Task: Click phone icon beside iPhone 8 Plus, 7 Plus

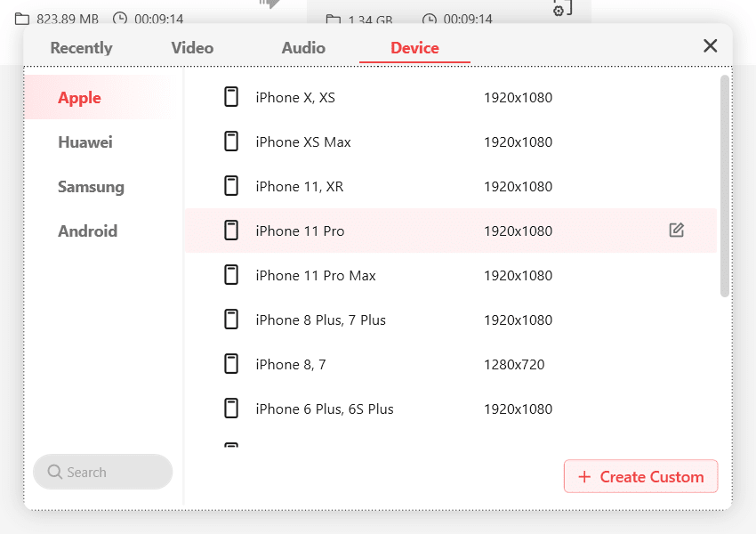Action: pyautogui.click(x=231, y=320)
